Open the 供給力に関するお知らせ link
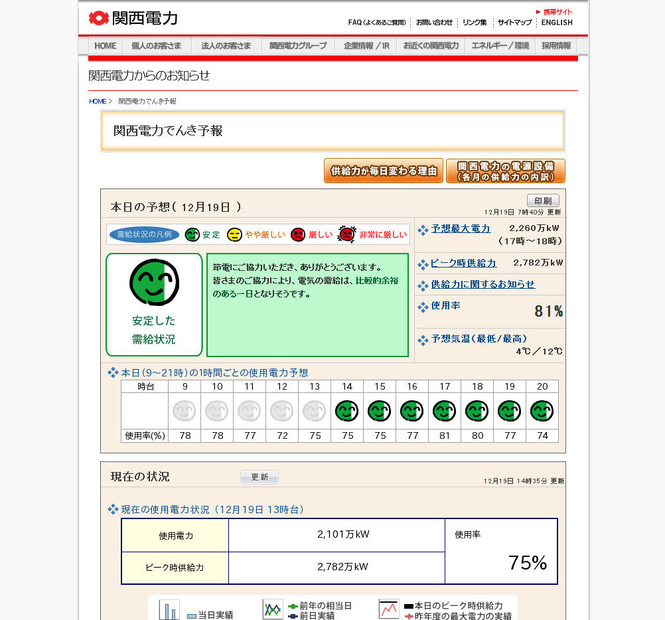665x620 pixels. 483,284
